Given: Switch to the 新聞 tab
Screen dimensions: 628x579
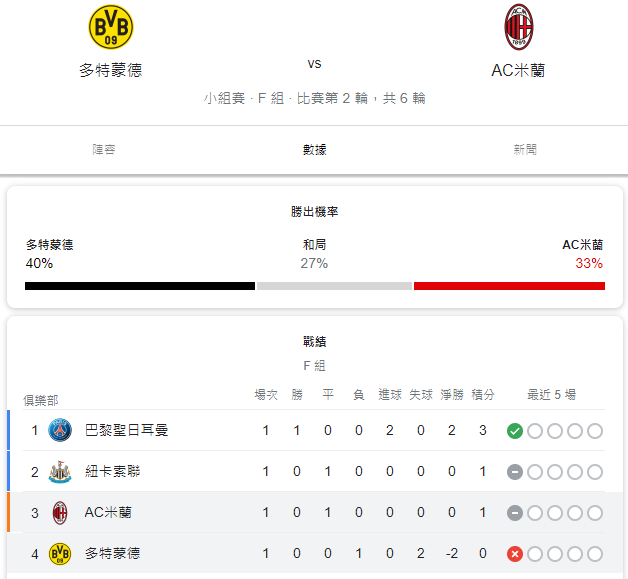Looking at the screenshot, I should pos(525,149).
